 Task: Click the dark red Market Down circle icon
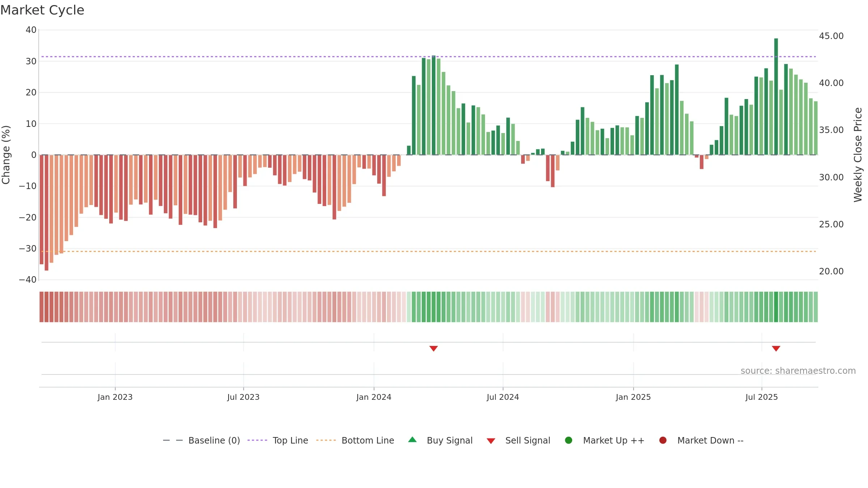(663, 440)
